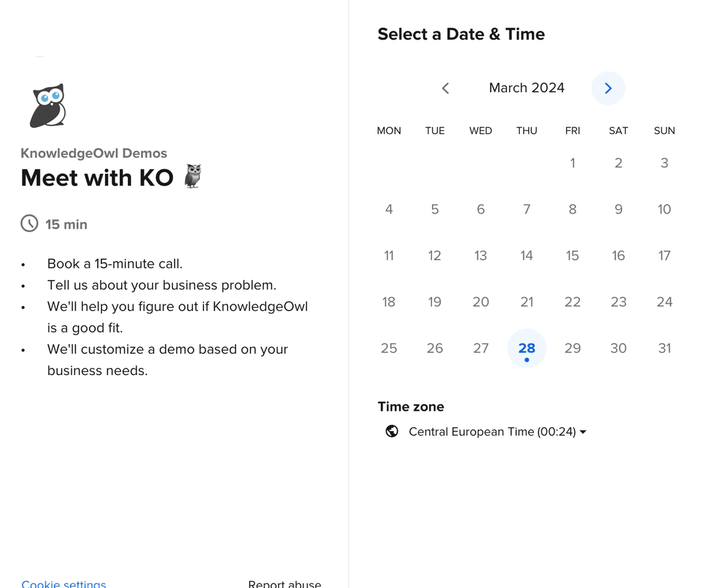Click the blue dot under date 28
The image size is (701, 588).
526,359
